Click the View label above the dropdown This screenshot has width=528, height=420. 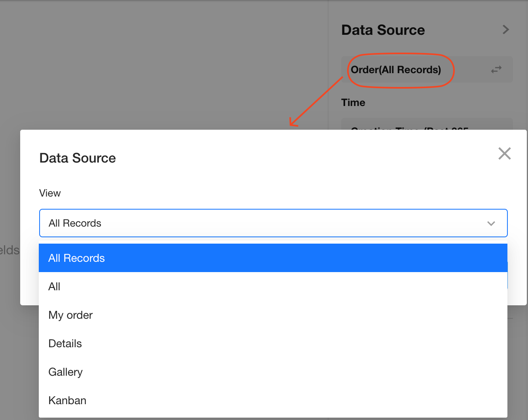(50, 193)
